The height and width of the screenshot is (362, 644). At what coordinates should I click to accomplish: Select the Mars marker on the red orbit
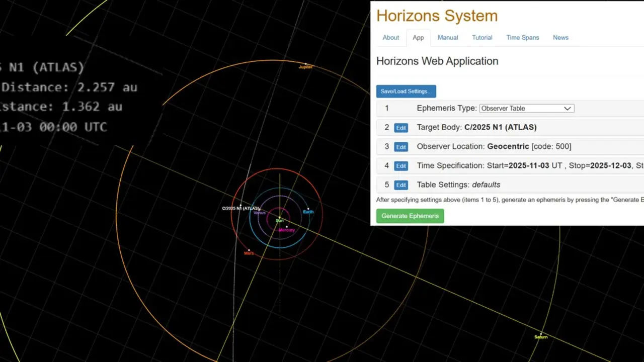(249, 250)
